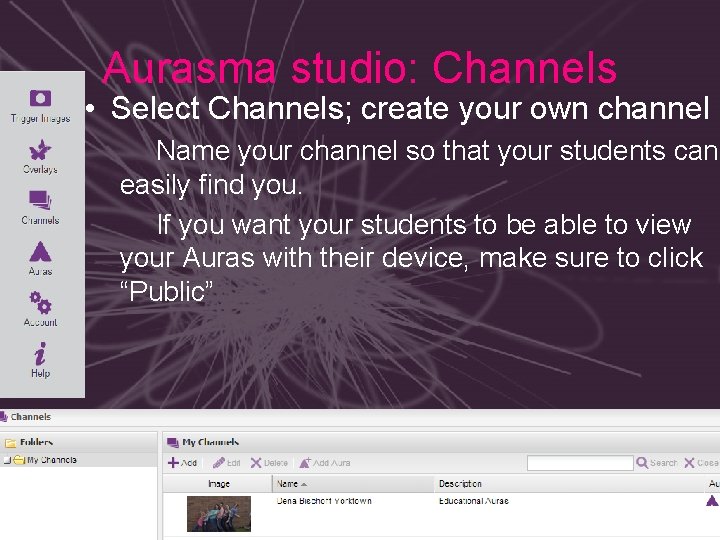Sort by the Name column header
Image resolution: width=720 pixels, height=540 pixels.
click(x=353, y=484)
